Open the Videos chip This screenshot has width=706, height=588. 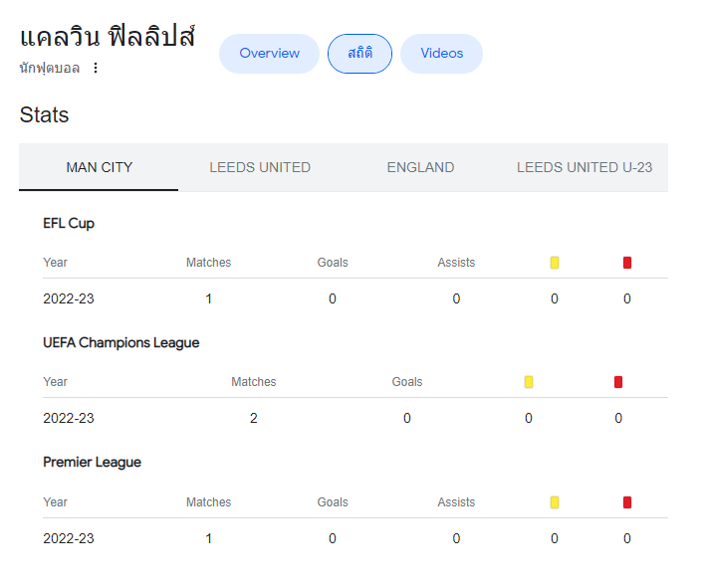point(442,54)
